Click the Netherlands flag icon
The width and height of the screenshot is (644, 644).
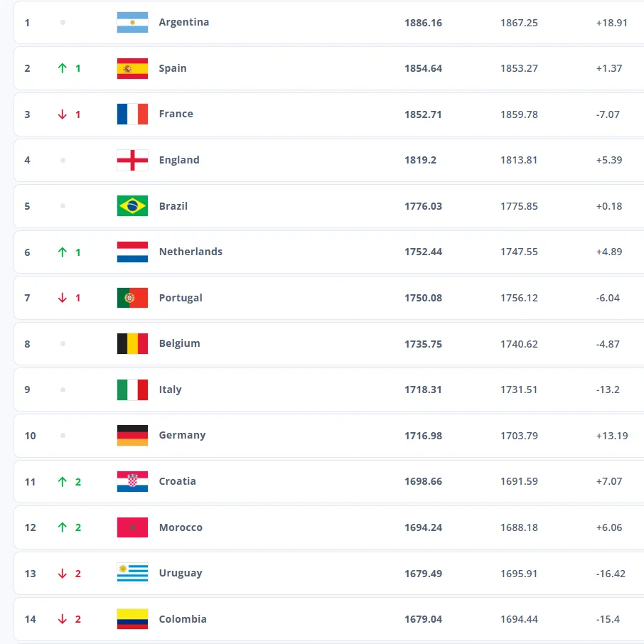tap(132, 252)
